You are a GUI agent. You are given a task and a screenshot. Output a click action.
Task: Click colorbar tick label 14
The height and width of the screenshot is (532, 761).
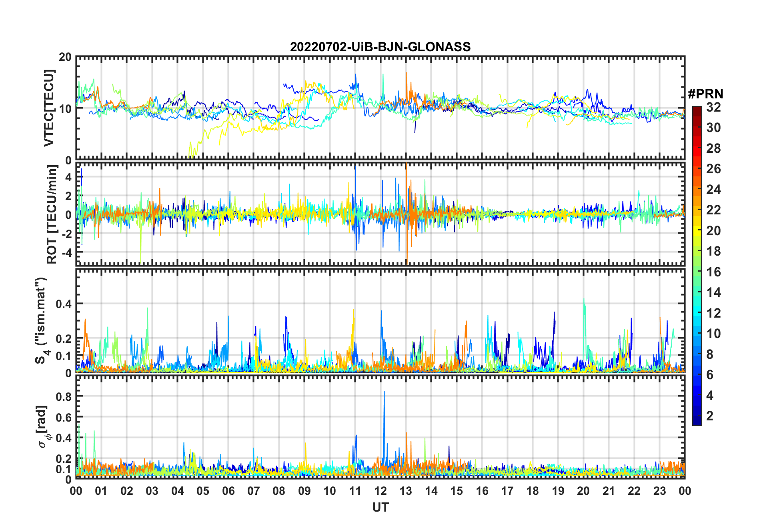[x=713, y=292]
